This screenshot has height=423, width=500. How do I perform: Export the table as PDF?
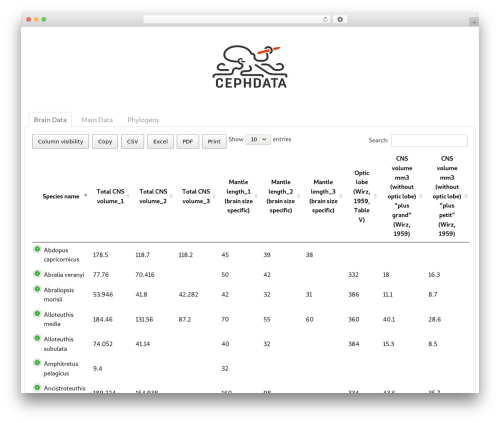pyautogui.click(x=188, y=142)
